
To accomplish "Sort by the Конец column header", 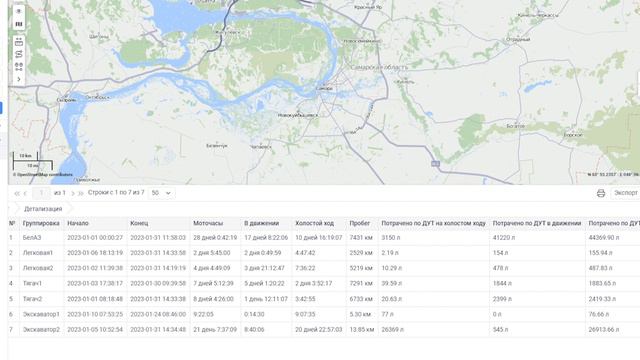I will tap(139, 223).
